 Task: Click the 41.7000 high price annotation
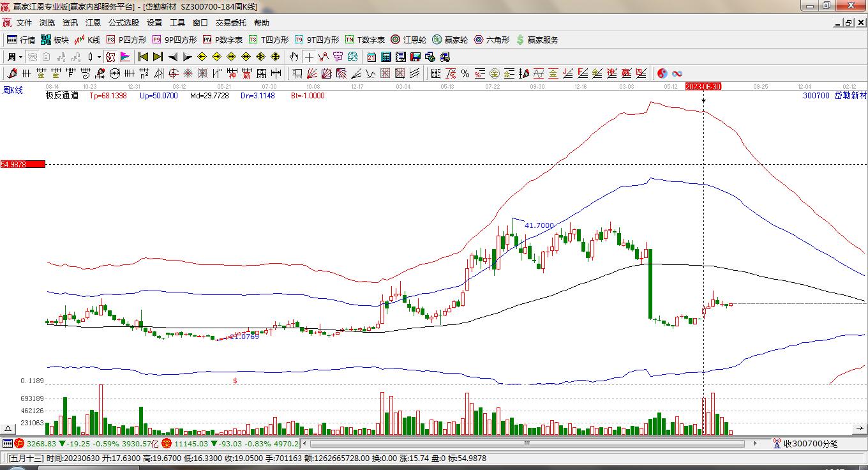click(539, 225)
